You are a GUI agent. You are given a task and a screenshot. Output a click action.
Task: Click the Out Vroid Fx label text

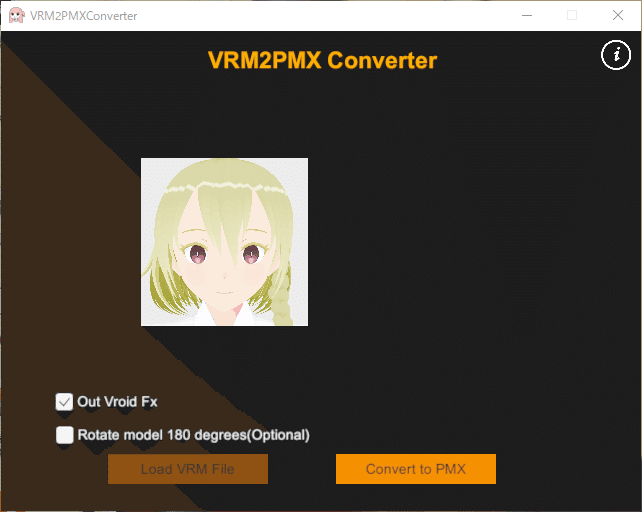point(118,402)
